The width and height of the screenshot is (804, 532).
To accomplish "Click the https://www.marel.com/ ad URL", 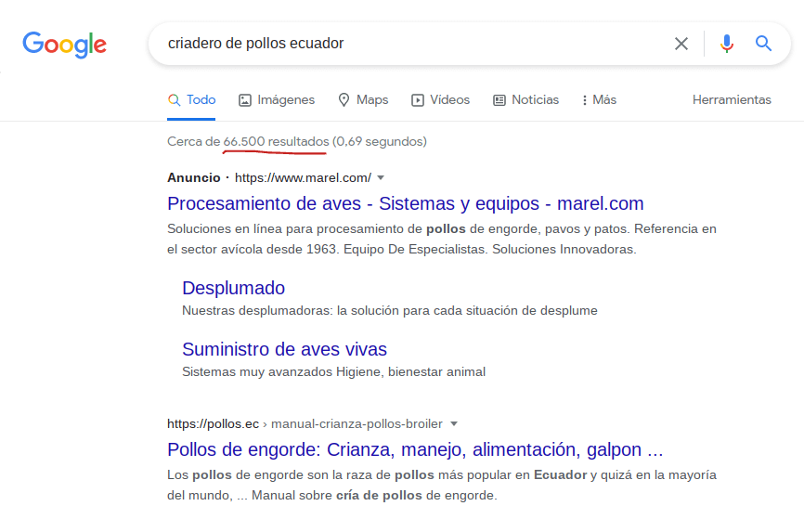I will (x=303, y=177).
